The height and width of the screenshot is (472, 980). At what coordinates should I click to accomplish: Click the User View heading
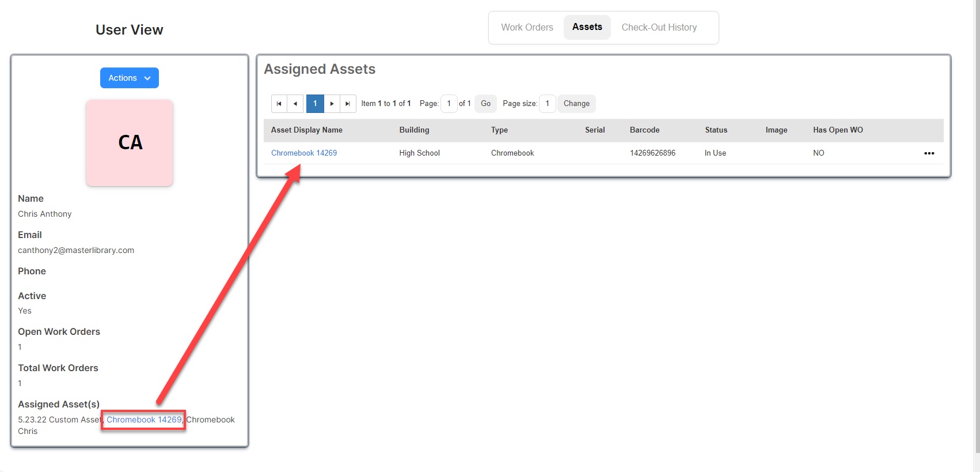pos(130,30)
